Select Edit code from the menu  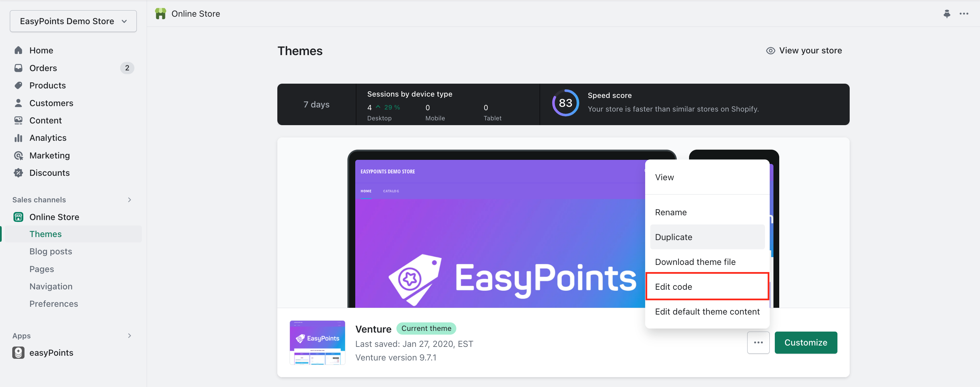pos(707,286)
